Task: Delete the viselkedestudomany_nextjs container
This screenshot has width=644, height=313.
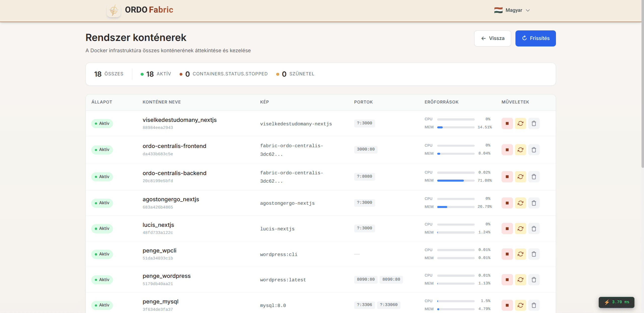Action: pyautogui.click(x=534, y=123)
